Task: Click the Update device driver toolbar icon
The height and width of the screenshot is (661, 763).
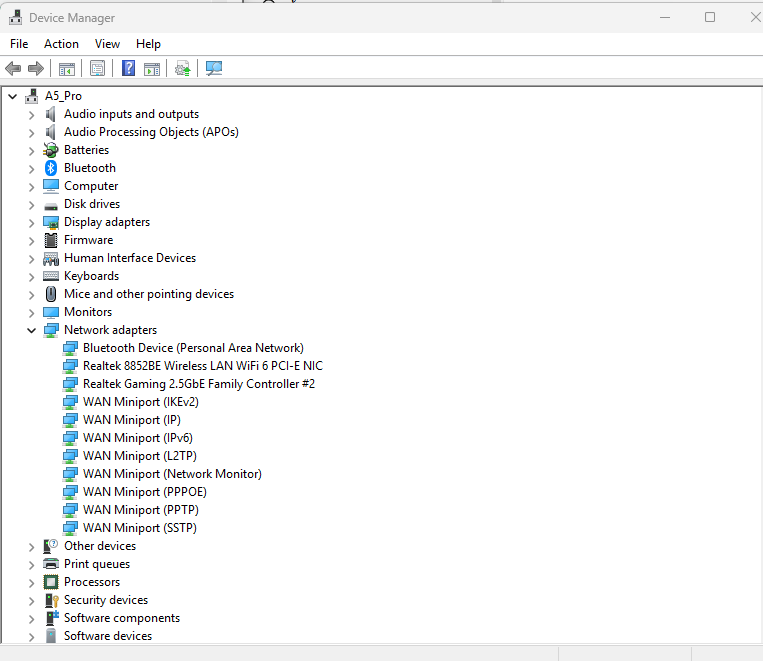Action: coord(182,69)
